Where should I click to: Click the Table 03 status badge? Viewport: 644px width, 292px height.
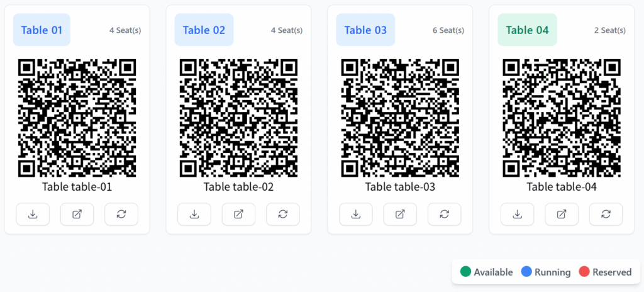pyautogui.click(x=365, y=30)
